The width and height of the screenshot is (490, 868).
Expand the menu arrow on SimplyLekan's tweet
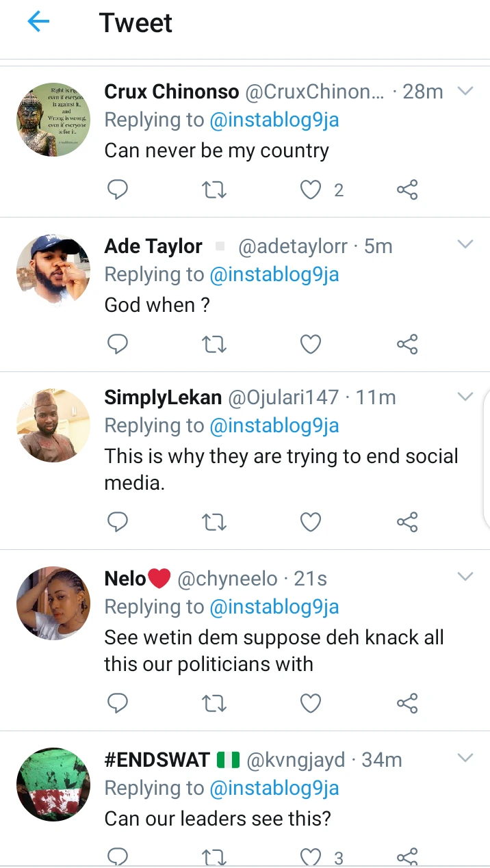tap(465, 397)
